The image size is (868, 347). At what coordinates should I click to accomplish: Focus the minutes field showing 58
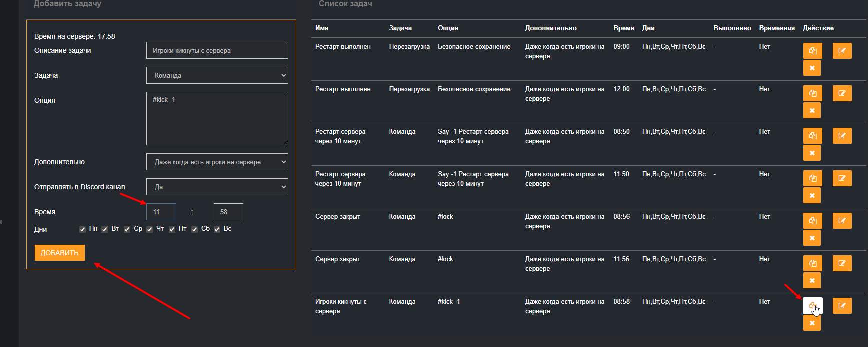point(228,212)
